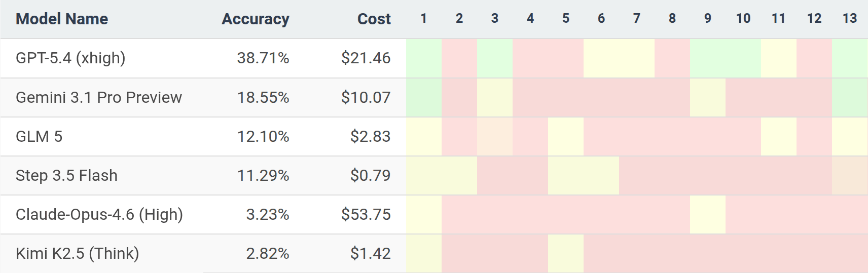Select column 7 header
This screenshot has width=868, height=273.
[637, 19]
